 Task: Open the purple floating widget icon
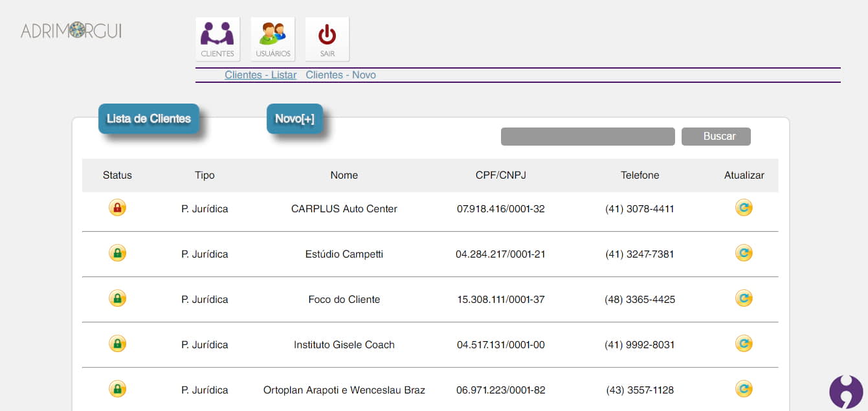[x=846, y=392]
